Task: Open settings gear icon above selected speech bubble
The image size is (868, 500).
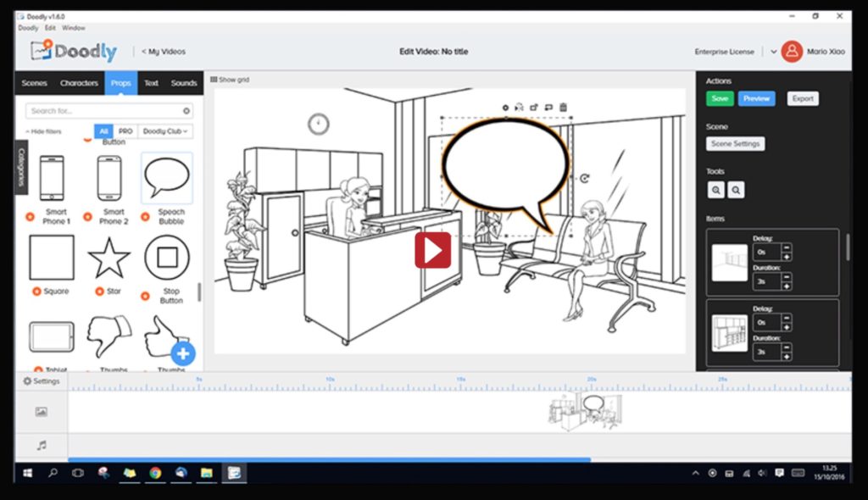Action: (x=505, y=108)
